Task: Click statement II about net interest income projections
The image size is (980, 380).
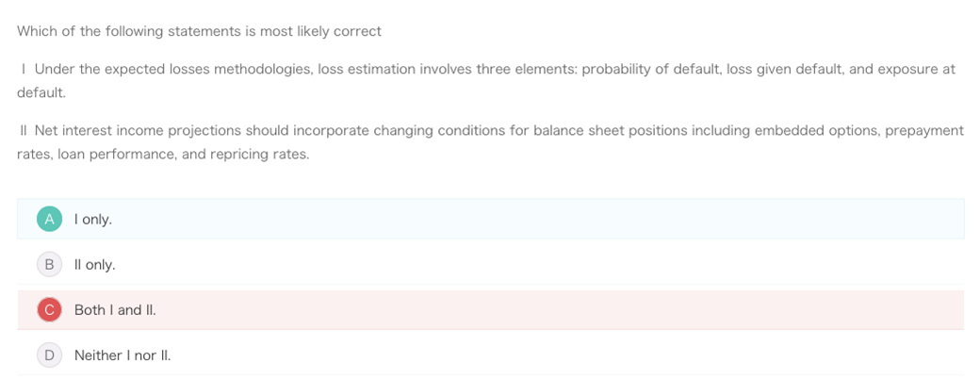Action: pyautogui.click(x=491, y=141)
